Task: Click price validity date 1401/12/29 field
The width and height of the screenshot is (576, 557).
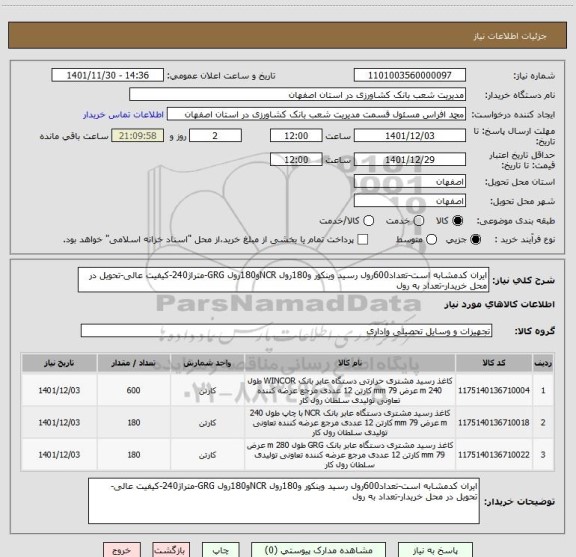Action: point(410,159)
